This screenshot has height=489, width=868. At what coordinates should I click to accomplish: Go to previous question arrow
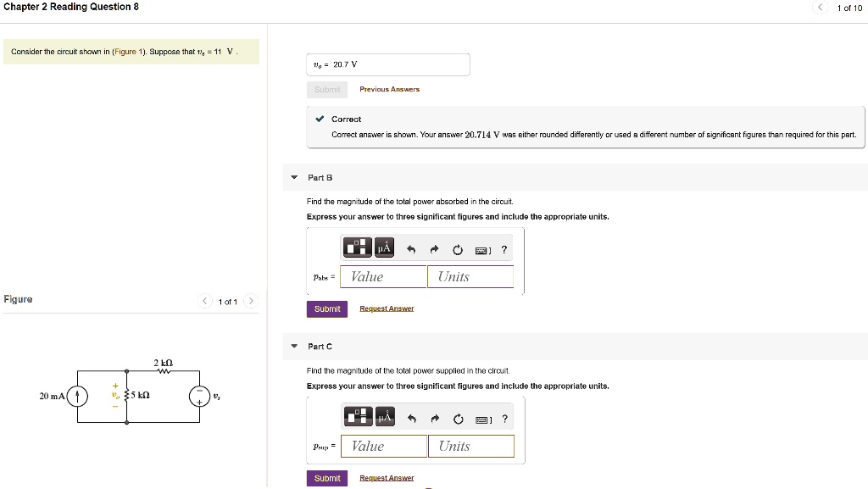coord(821,8)
